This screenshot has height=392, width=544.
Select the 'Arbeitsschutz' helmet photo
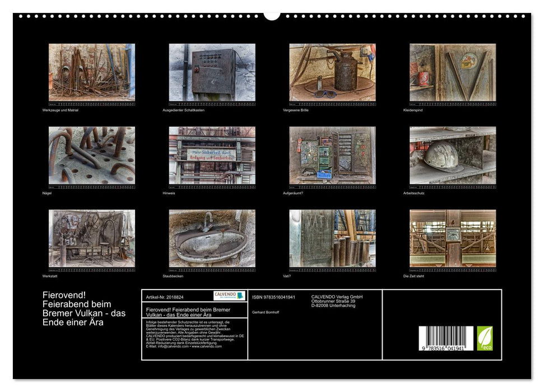(x=453, y=155)
